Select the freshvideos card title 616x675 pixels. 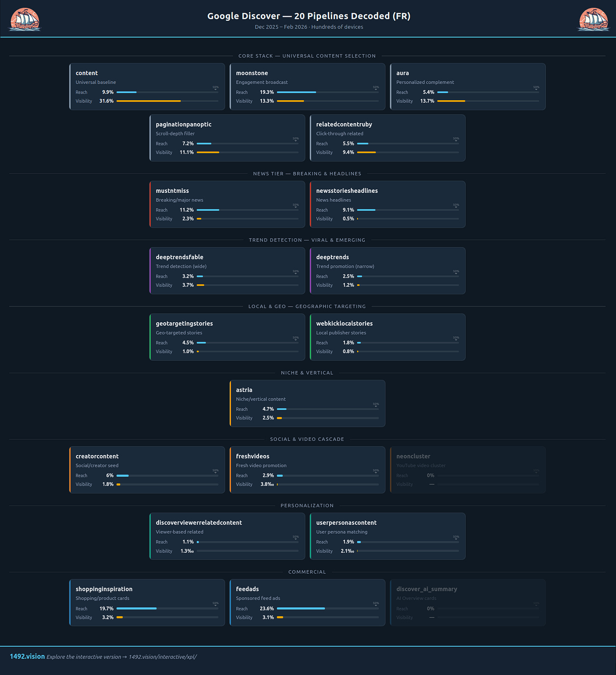[x=253, y=456]
